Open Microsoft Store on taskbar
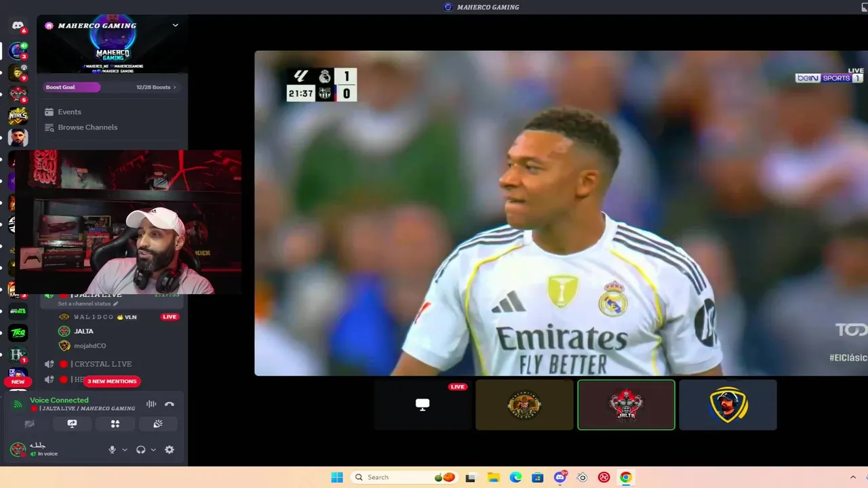This screenshot has height=488, width=868. tap(538, 477)
